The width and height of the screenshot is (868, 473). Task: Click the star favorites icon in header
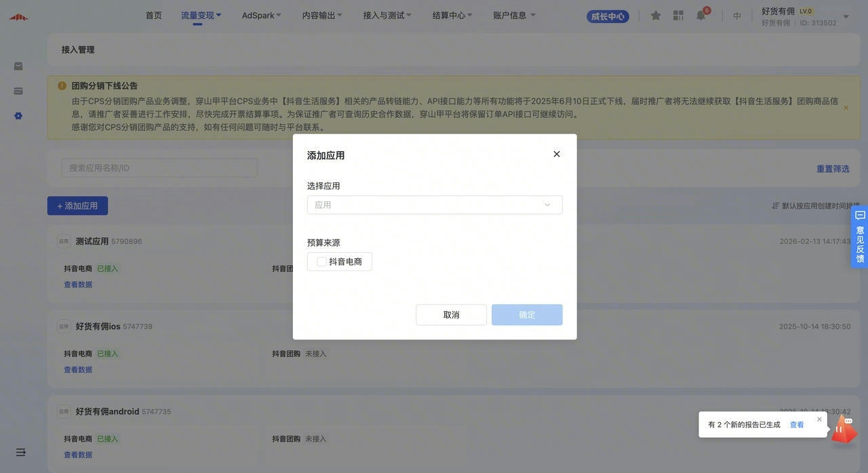[x=656, y=16]
